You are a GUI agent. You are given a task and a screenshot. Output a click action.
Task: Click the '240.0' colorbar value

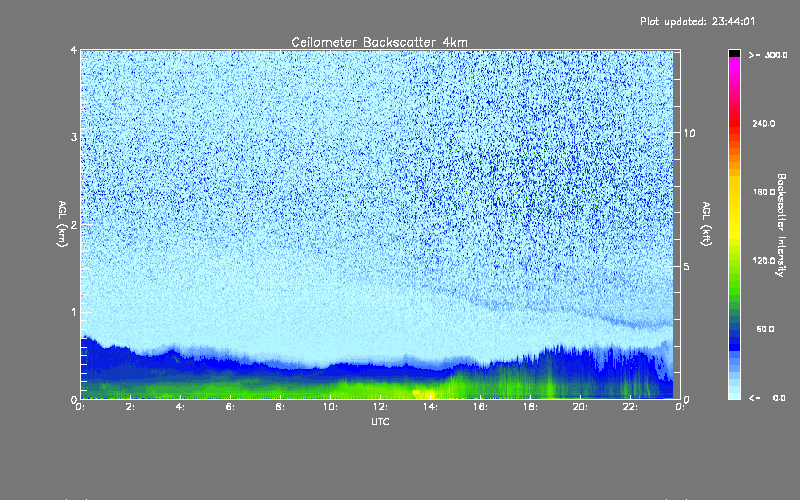point(764,123)
